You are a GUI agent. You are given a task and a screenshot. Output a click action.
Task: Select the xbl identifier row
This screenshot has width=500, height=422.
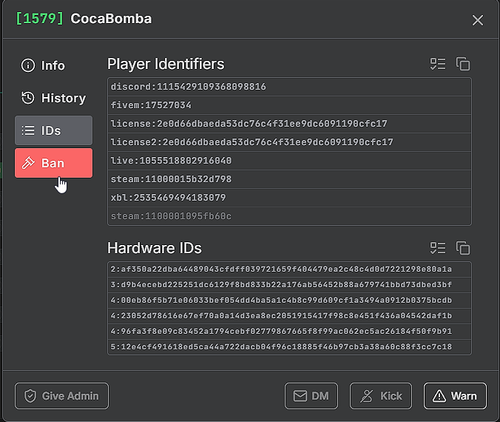click(289, 198)
